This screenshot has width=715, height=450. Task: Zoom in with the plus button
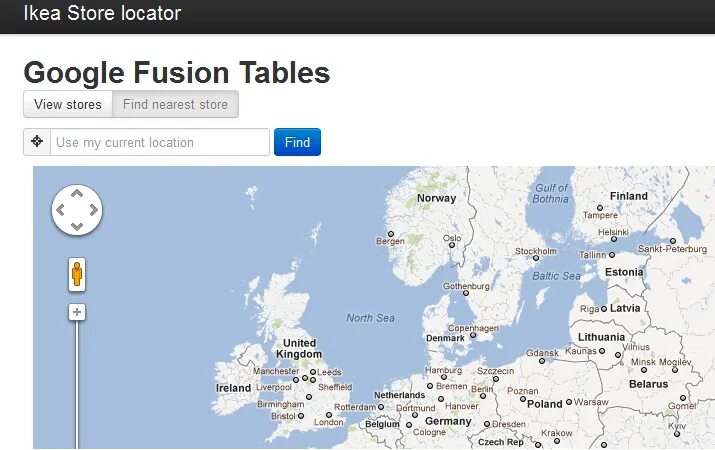click(x=77, y=312)
